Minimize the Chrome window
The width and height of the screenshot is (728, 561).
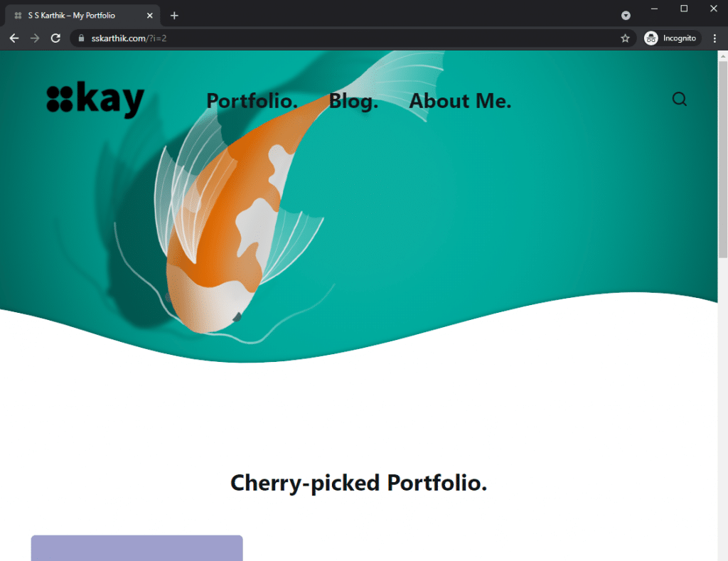point(654,9)
